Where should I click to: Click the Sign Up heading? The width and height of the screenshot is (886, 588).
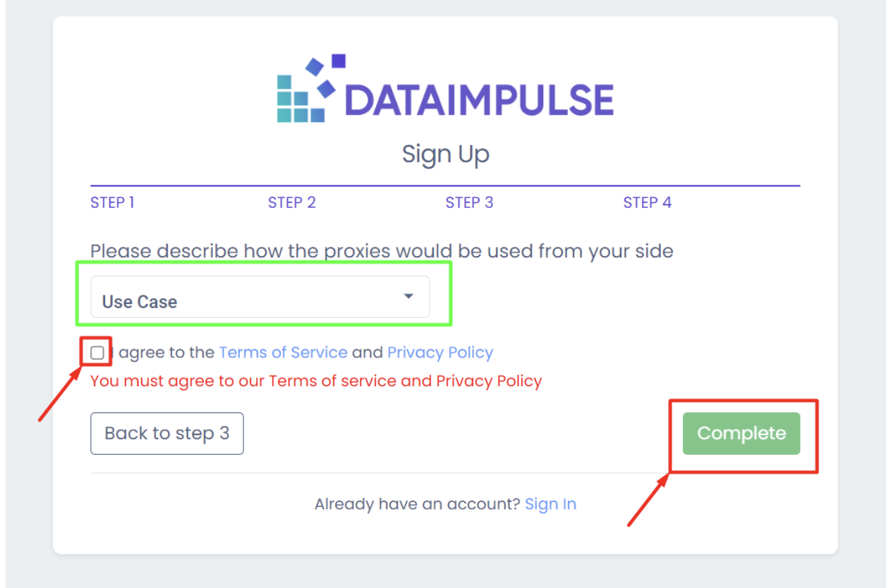tap(445, 154)
